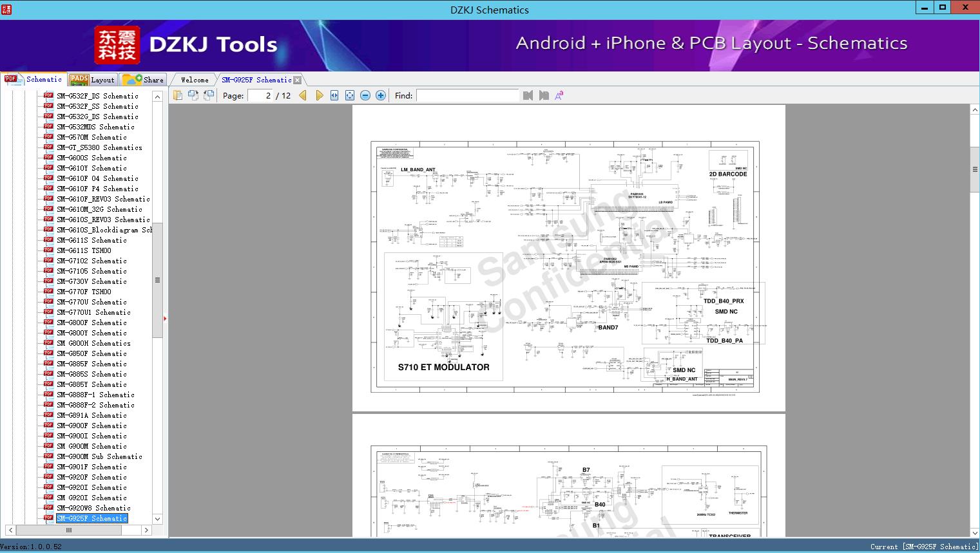Select SM-G900F Schematic in the list

tap(91, 426)
